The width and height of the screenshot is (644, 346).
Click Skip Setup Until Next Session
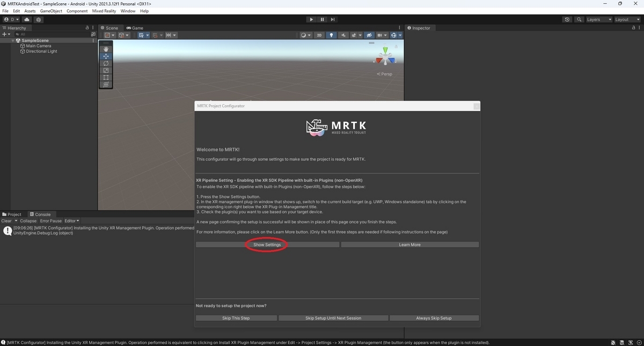pyautogui.click(x=333, y=318)
